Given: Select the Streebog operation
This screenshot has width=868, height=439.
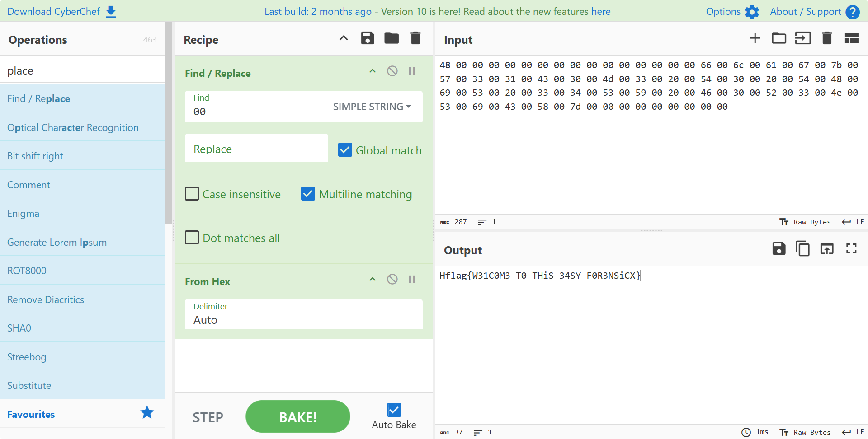Looking at the screenshot, I should tap(83, 357).
